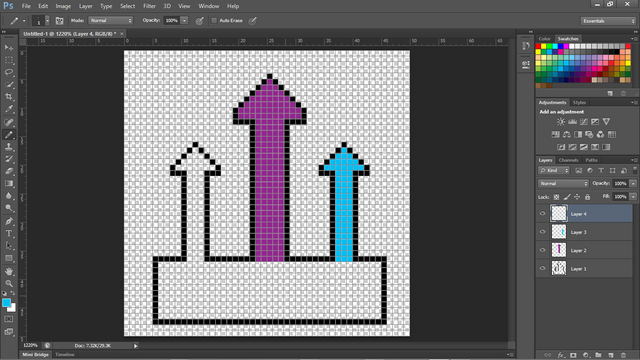
Task: Close the Untitled-1 document tab
Action: pos(122,33)
